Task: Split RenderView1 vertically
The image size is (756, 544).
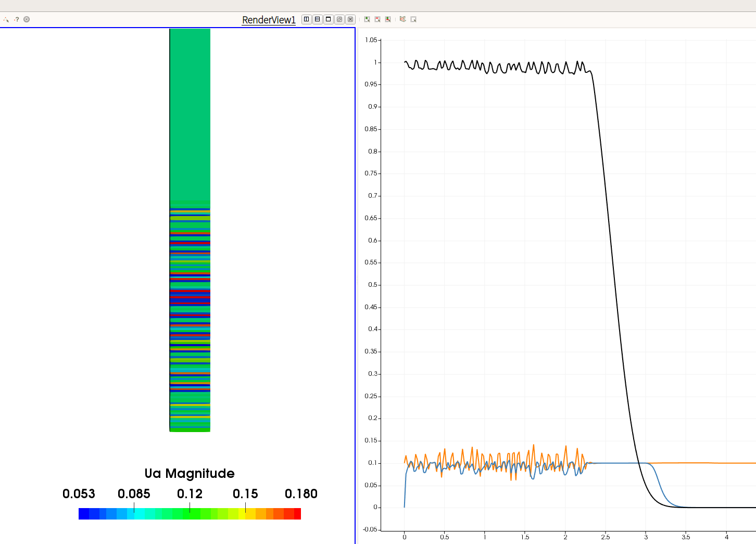Action: [318, 19]
